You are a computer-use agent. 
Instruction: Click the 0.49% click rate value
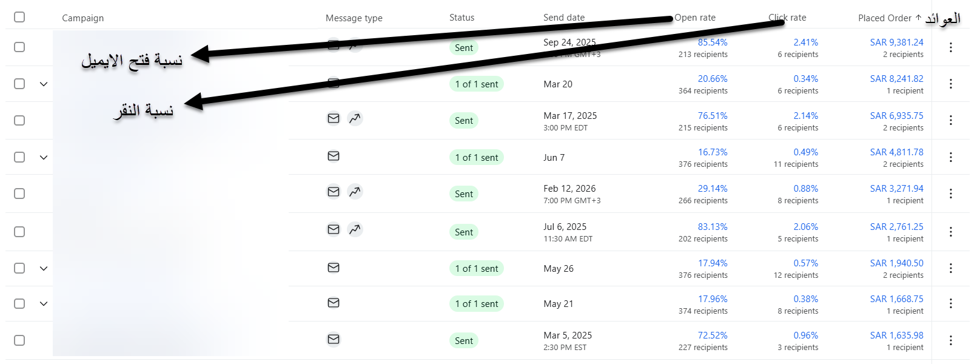tap(806, 152)
